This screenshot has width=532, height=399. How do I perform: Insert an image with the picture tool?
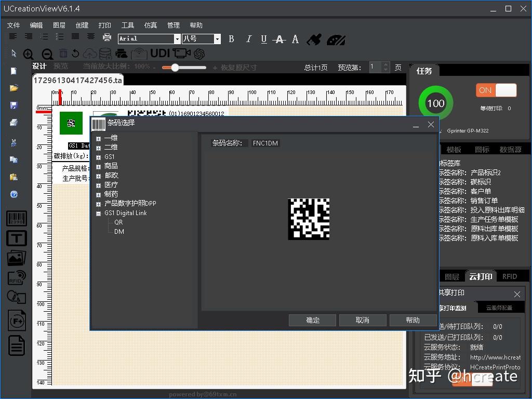(x=16, y=258)
